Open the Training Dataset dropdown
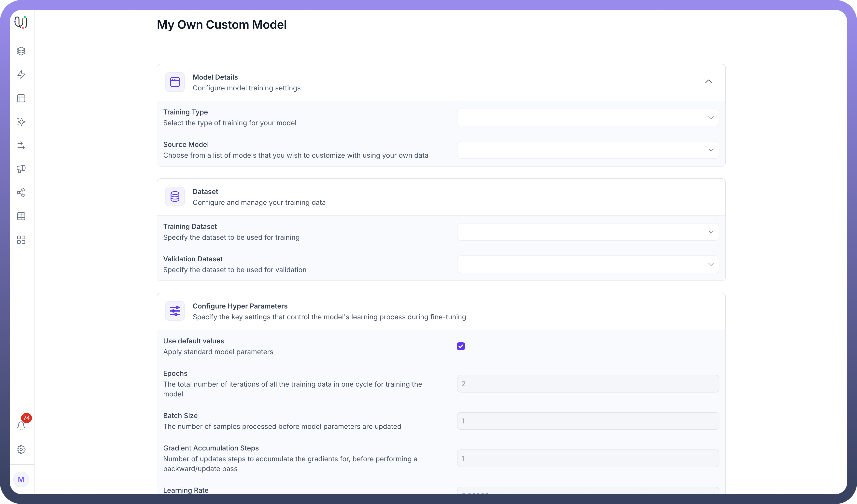The height and width of the screenshot is (504, 857). pos(588,232)
